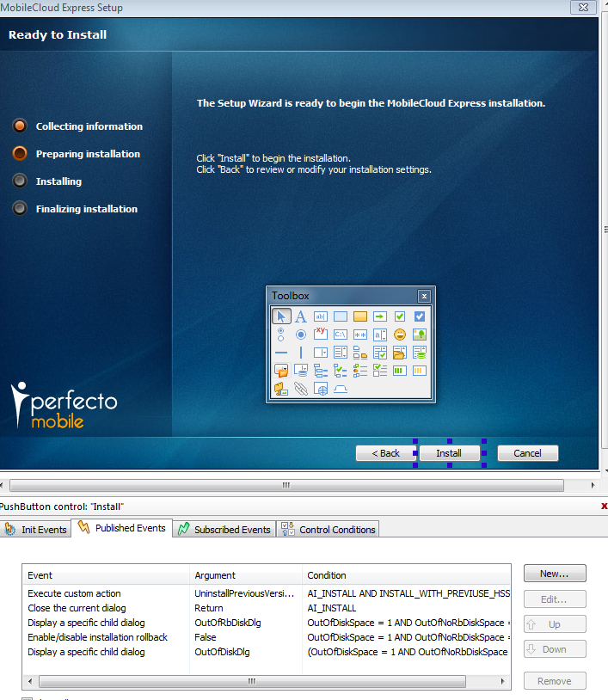
Task: Pick the path edit 'C:\' control tool
Action: pos(341,335)
